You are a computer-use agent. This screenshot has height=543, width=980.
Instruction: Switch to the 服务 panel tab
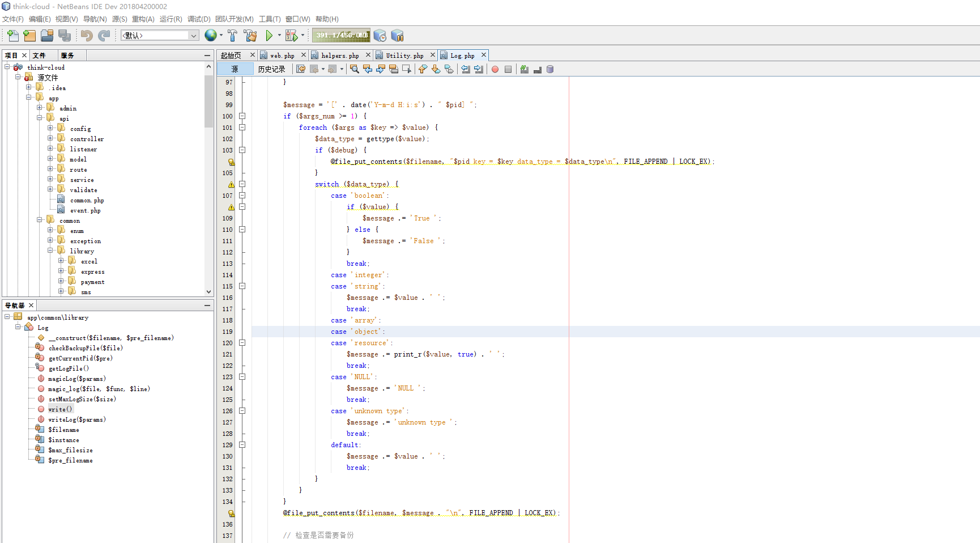67,56
